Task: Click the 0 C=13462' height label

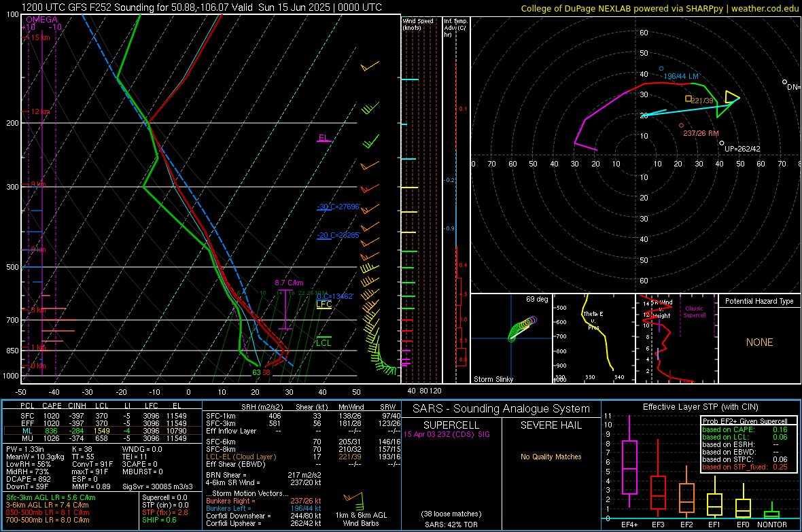Action: 335,296
